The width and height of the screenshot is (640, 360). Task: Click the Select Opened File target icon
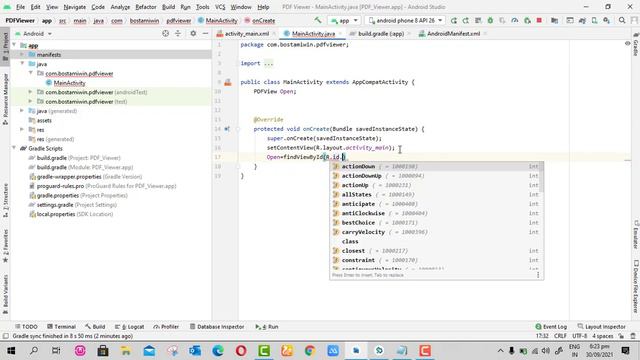[165, 34]
